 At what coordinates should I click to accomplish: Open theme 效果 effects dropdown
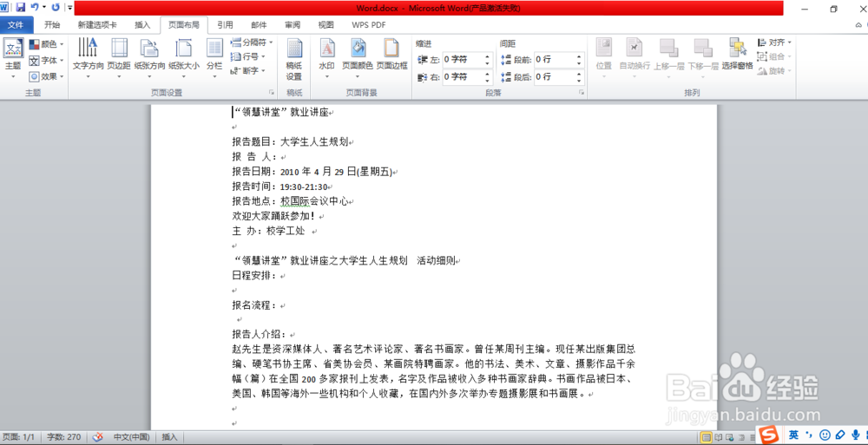47,76
